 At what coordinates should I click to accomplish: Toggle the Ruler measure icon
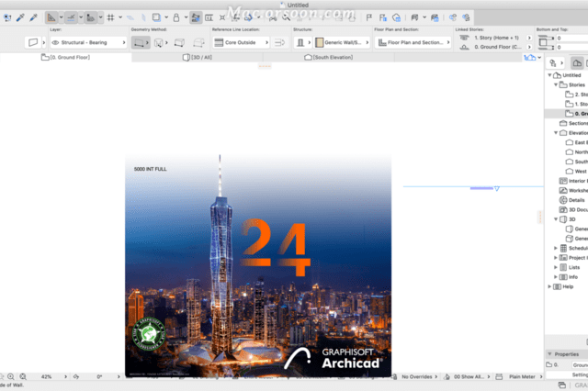[90, 17]
